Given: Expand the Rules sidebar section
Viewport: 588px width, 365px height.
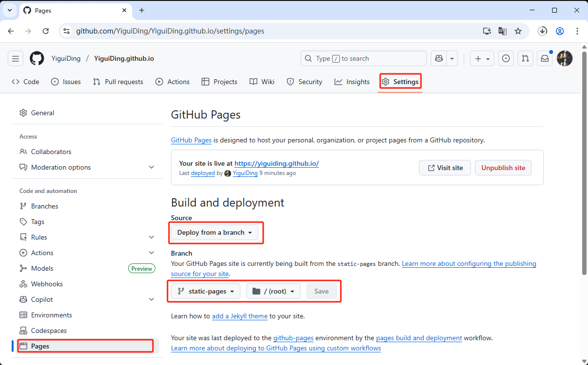Looking at the screenshot, I should (x=151, y=237).
